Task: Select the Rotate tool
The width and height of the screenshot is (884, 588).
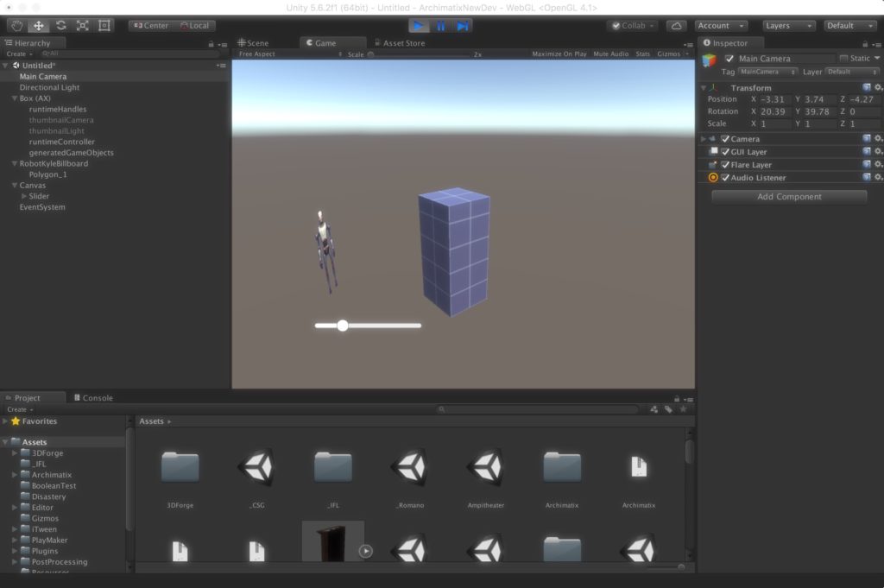Action: pyautogui.click(x=60, y=25)
